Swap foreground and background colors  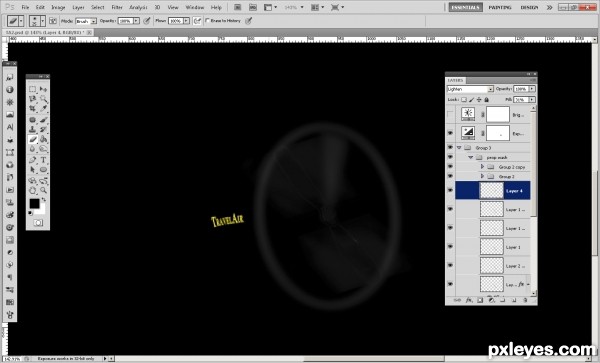(x=44, y=200)
